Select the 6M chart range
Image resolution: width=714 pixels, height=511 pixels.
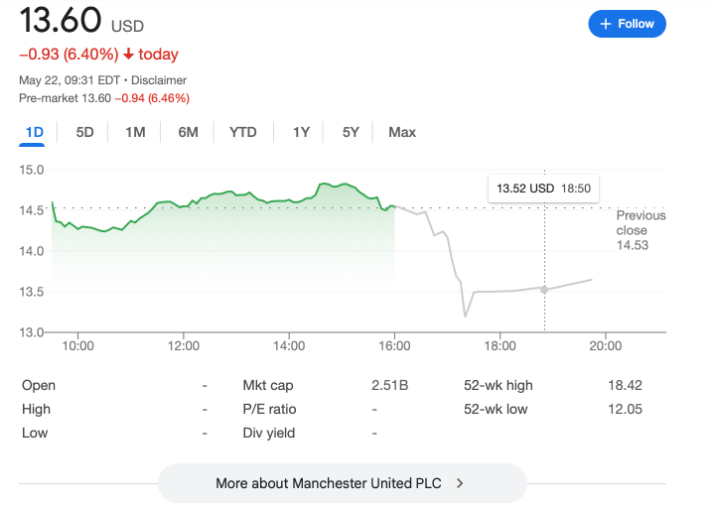tap(188, 132)
